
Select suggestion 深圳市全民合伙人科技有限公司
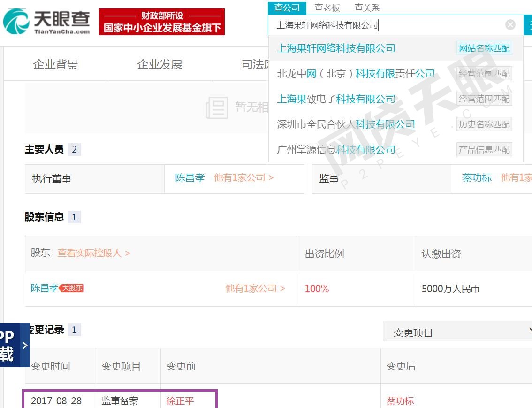tap(395, 124)
